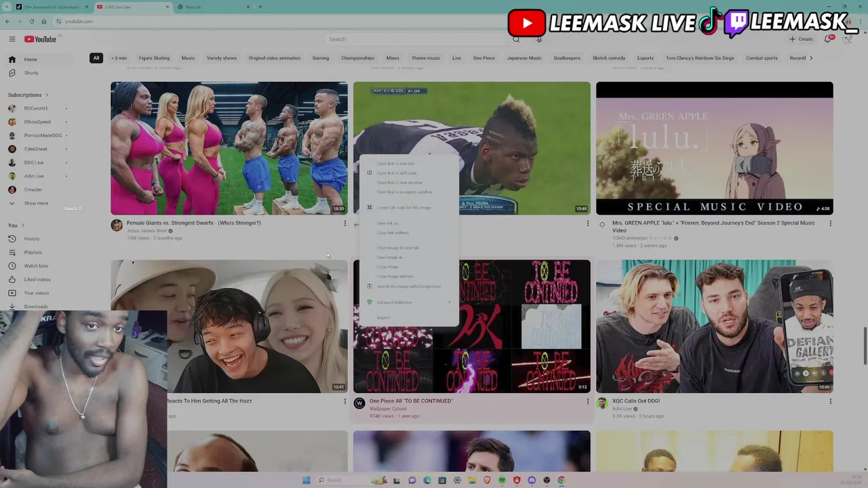The height and width of the screenshot is (488, 868).
Task: Select Open link in new tab
Action: [409, 163]
